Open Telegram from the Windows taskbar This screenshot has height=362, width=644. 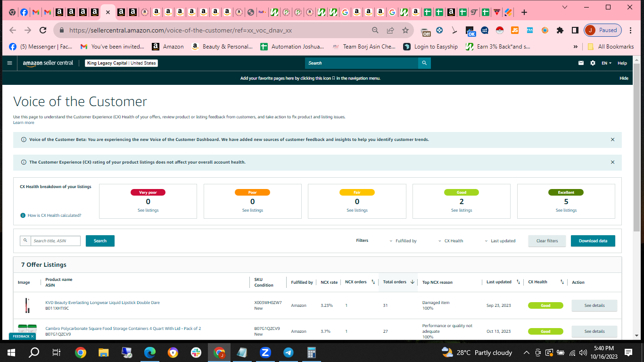click(x=288, y=352)
